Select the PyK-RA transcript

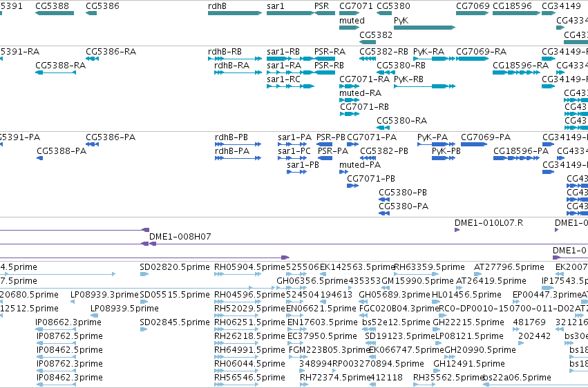coord(434,59)
